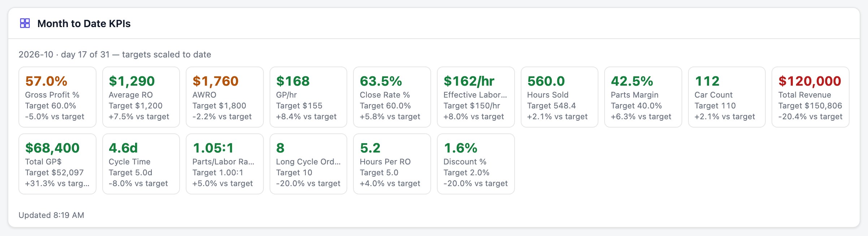The height and width of the screenshot is (236, 868).
Task: Click the $168 GP/hr value
Action: 293,81
